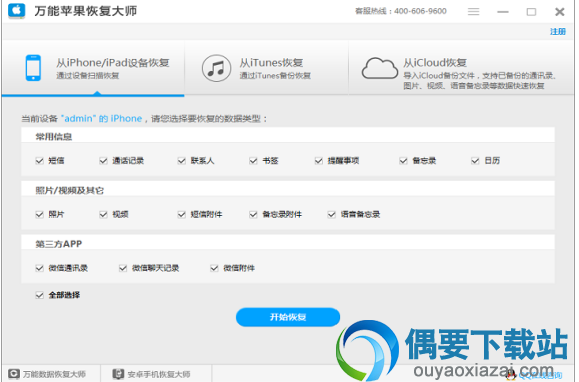Uncheck the 短信 checkbox

(40, 161)
